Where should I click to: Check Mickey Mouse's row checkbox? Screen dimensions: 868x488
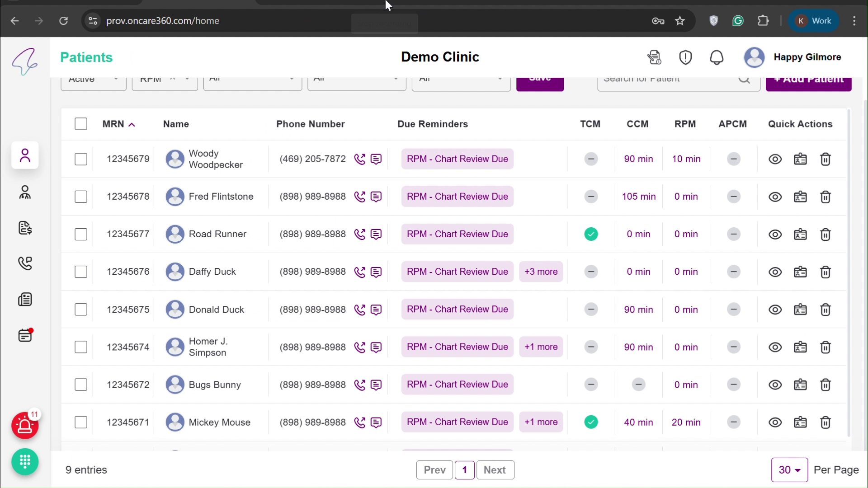(81, 422)
